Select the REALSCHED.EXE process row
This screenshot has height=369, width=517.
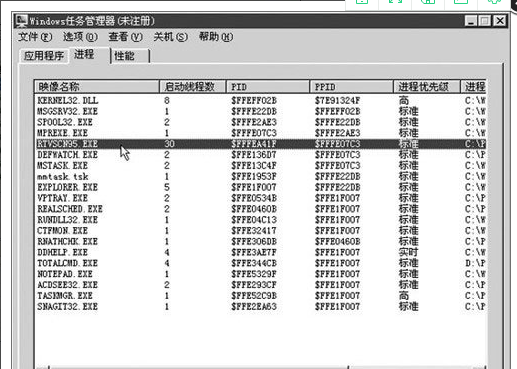pos(261,209)
